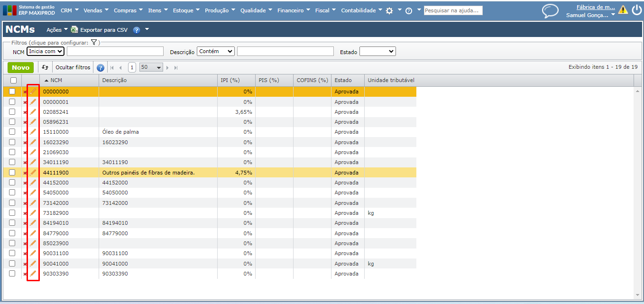Check the box for NCM 02085241
Image resolution: width=644 pixels, height=304 pixels.
point(12,112)
